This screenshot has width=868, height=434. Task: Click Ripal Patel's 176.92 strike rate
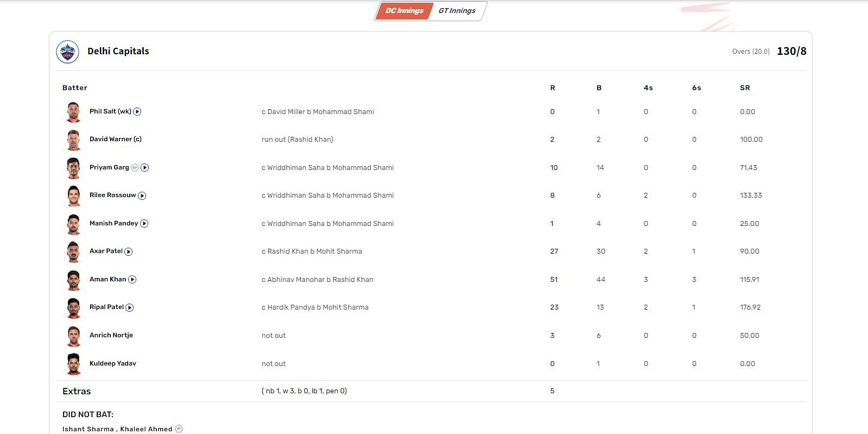(750, 307)
